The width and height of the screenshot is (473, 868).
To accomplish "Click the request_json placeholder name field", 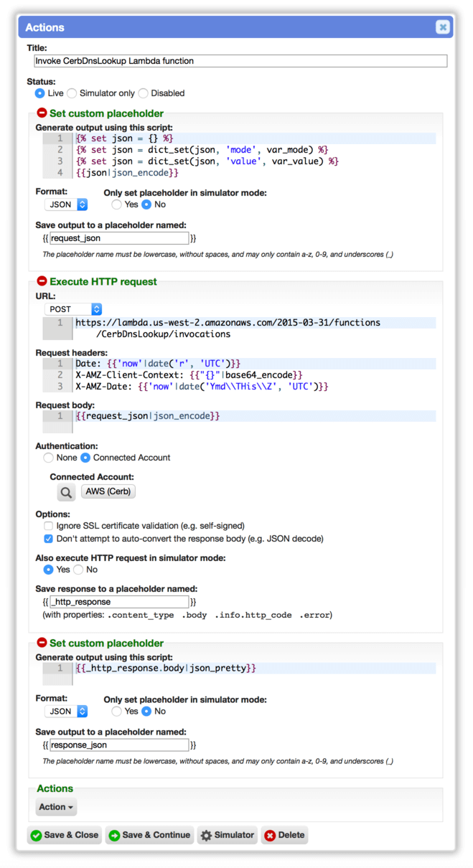I will click(119, 238).
